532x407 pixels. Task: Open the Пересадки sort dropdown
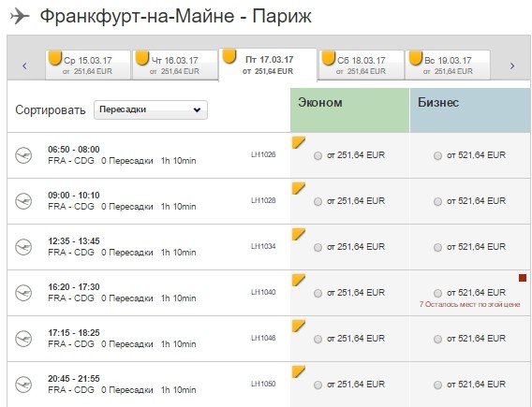(151, 109)
